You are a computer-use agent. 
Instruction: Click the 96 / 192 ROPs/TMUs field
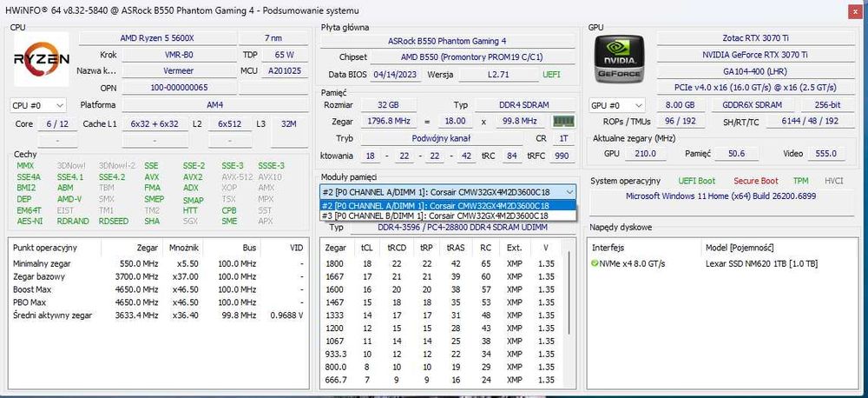click(x=681, y=122)
